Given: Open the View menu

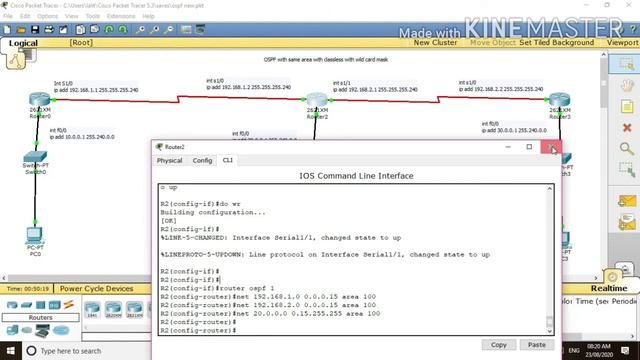Looking at the screenshot, I should pos(71,16).
